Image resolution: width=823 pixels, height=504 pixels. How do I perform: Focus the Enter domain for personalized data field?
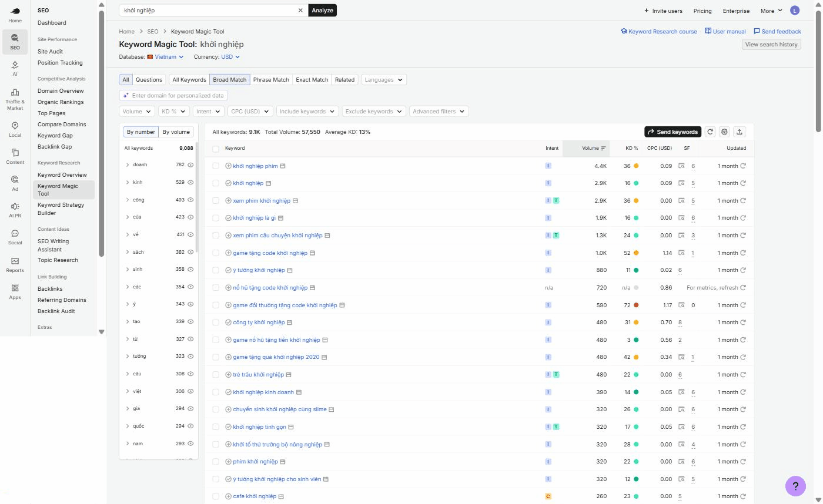[x=173, y=96]
